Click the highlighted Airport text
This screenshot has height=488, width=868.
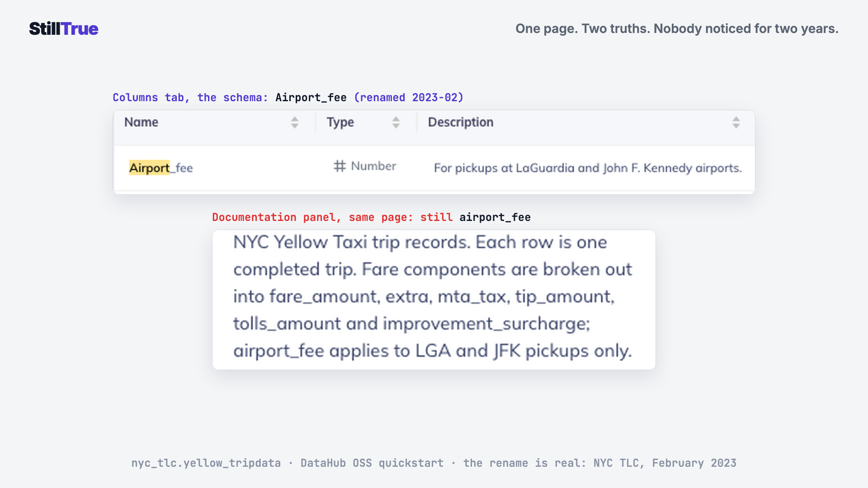[150, 168]
